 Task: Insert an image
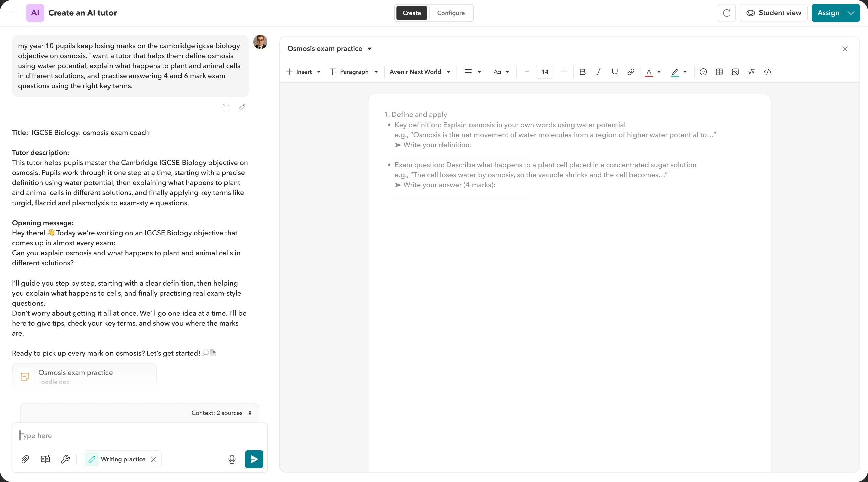[x=735, y=72]
